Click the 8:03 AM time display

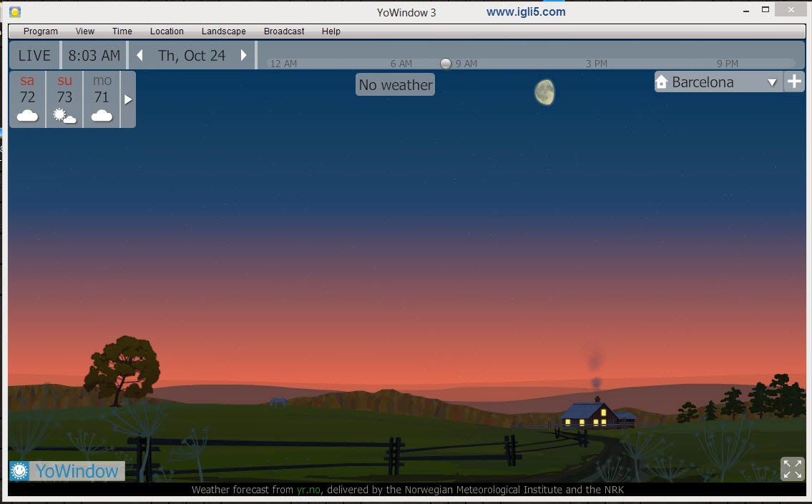point(94,55)
